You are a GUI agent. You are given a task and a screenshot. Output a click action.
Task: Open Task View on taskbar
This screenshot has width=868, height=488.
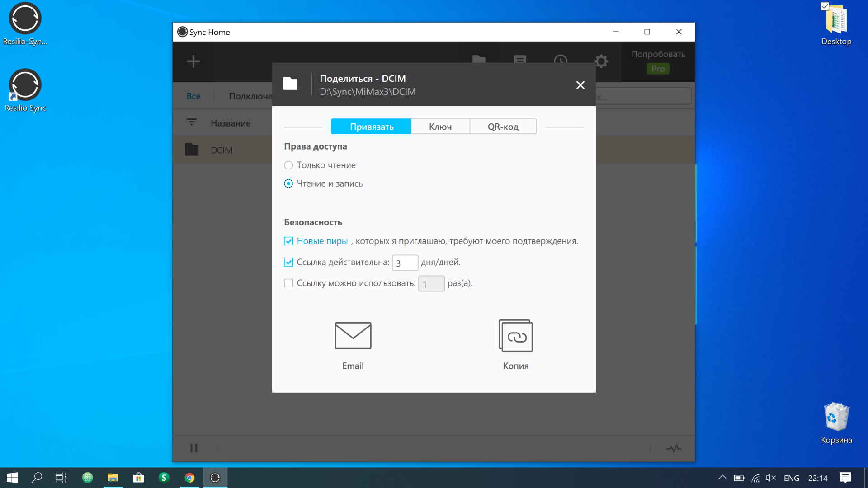(x=61, y=478)
